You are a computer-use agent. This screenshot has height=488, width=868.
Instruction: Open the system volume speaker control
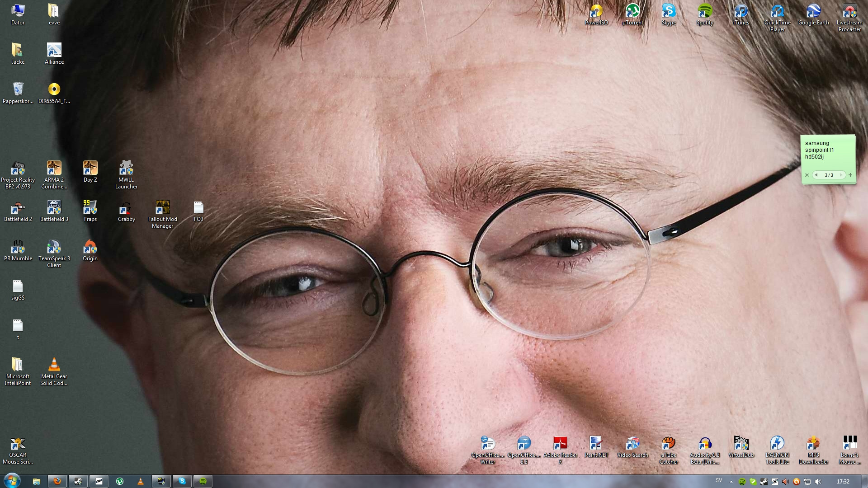818,482
